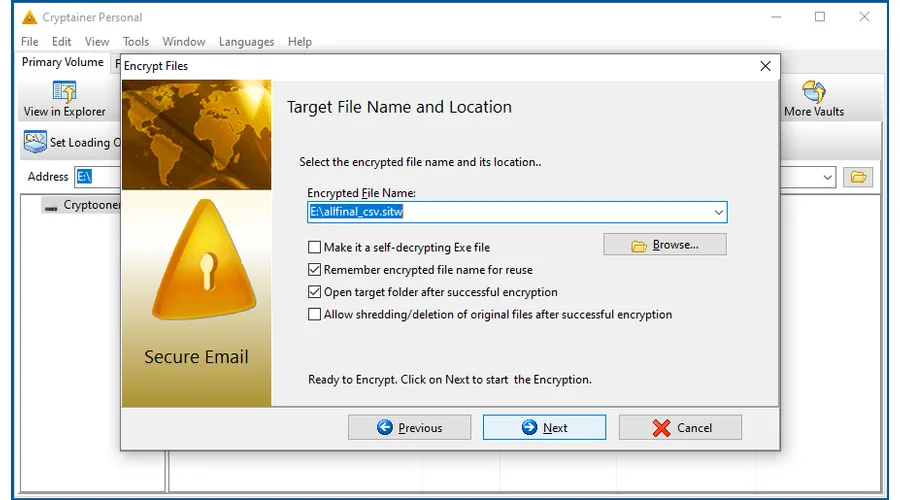Click the Cryptainer Personal app icon in title bar

(x=29, y=17)
